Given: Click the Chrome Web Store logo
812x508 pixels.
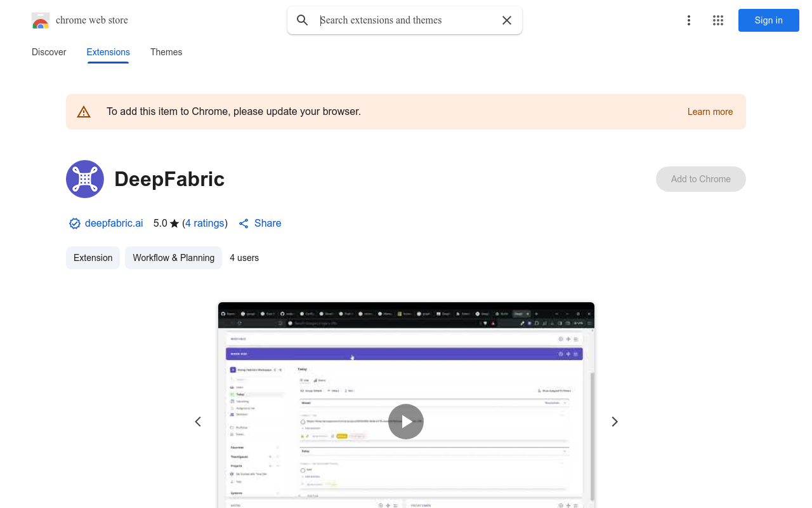Looking at the screenshot, I should point(41,20).
